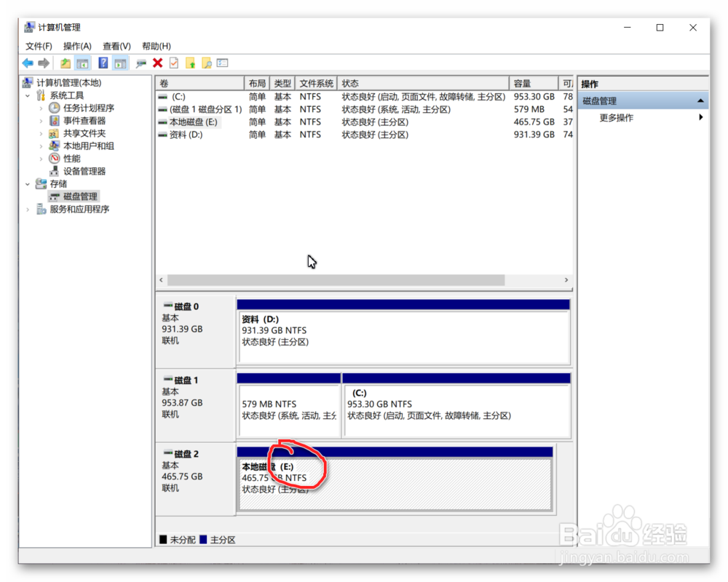Click the horizontal scrollbar thumb in the volume list

tap(336, 280)
